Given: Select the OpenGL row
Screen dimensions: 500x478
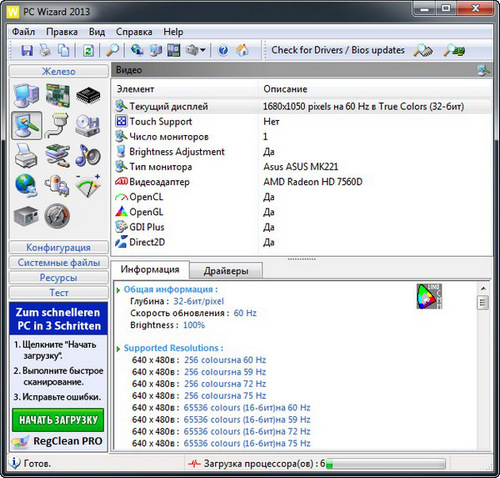Looking at the screenshot, I should click(x=302, y=212).
